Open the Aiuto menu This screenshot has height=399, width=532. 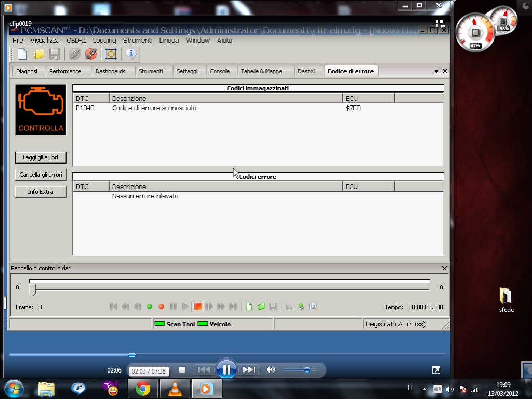(x=224, y=41)
